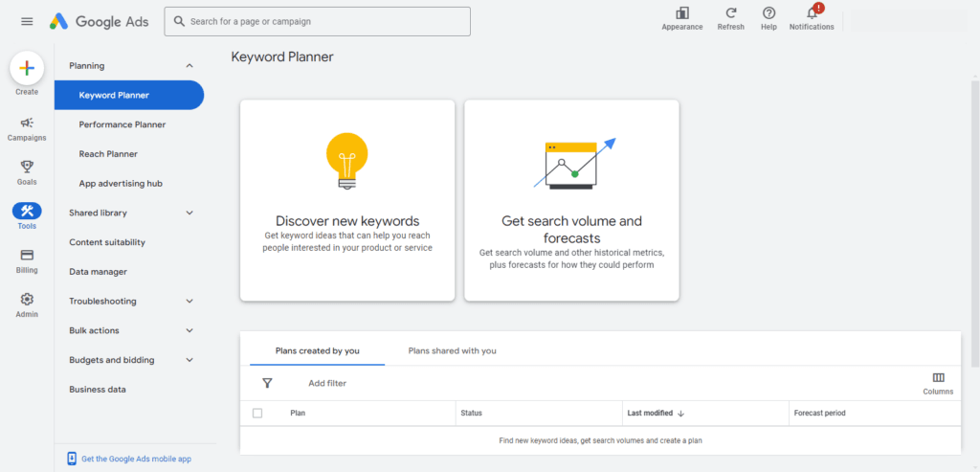980x472 pixels.
Task: Collapse the Planning section
Action: (x=190, y=66)
